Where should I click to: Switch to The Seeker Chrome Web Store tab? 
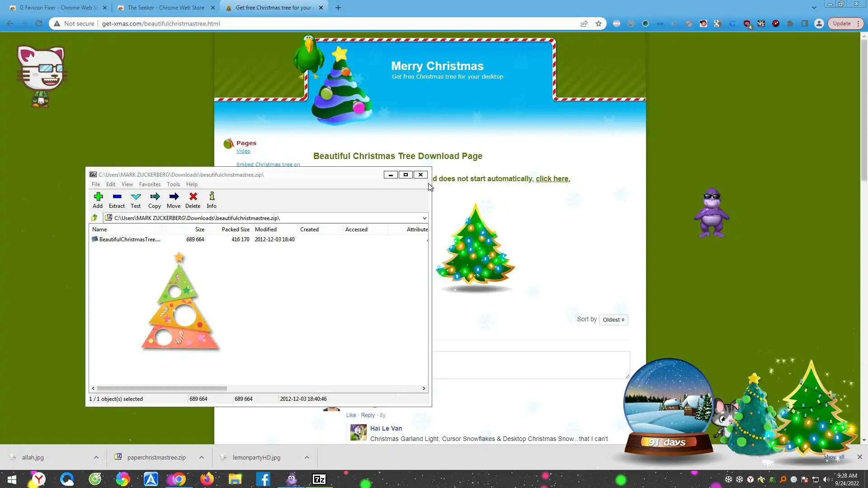tap(165, 8)
